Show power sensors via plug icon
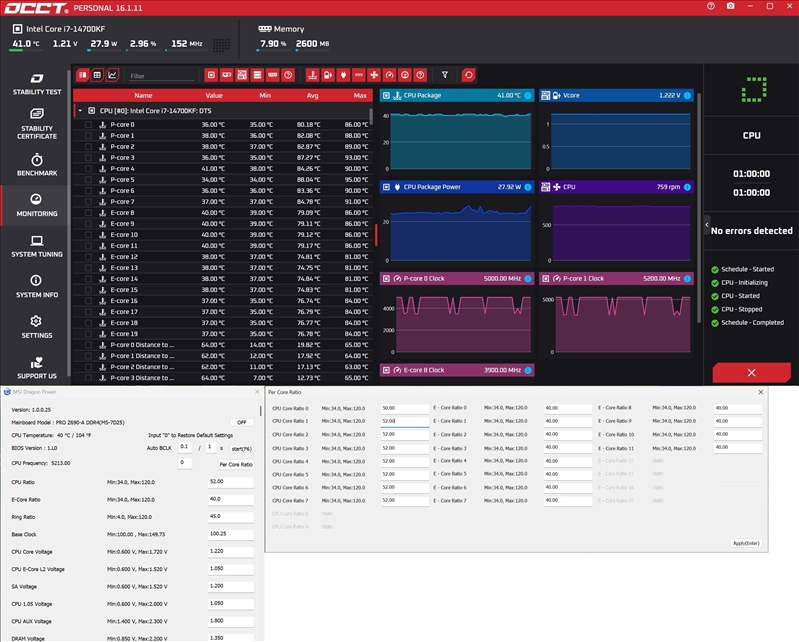This screenshot has width=799, height=642. 343,75
